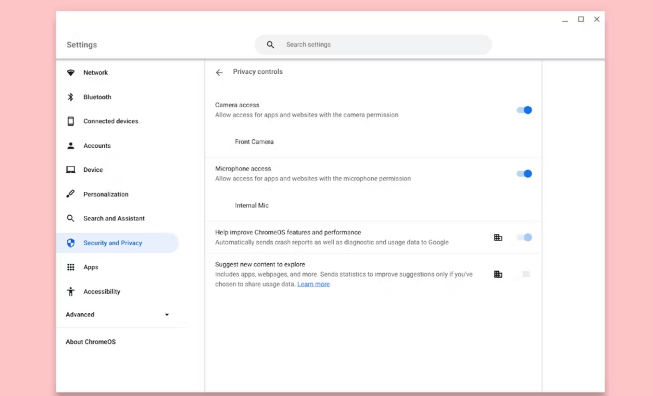Viewport: 653px width, 396px height.
Task: Toggle Help improve ChromeOS features switch
Action: pyautogui.click(x=524, y=237)
